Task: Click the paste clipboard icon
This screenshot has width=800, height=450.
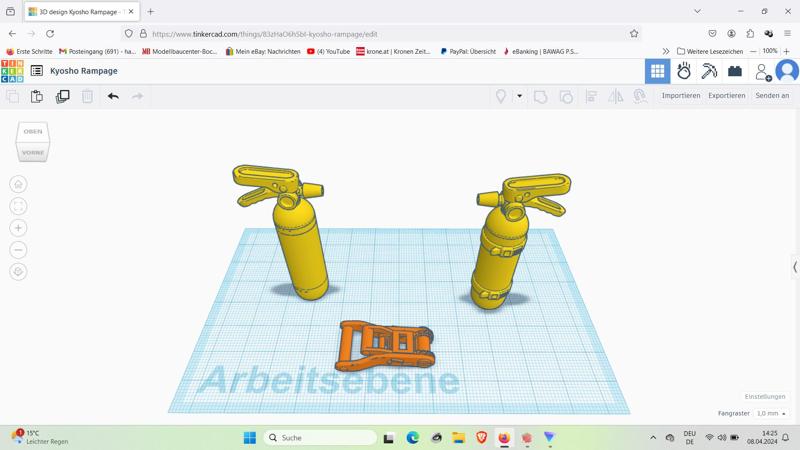Action: click(37, 96)
